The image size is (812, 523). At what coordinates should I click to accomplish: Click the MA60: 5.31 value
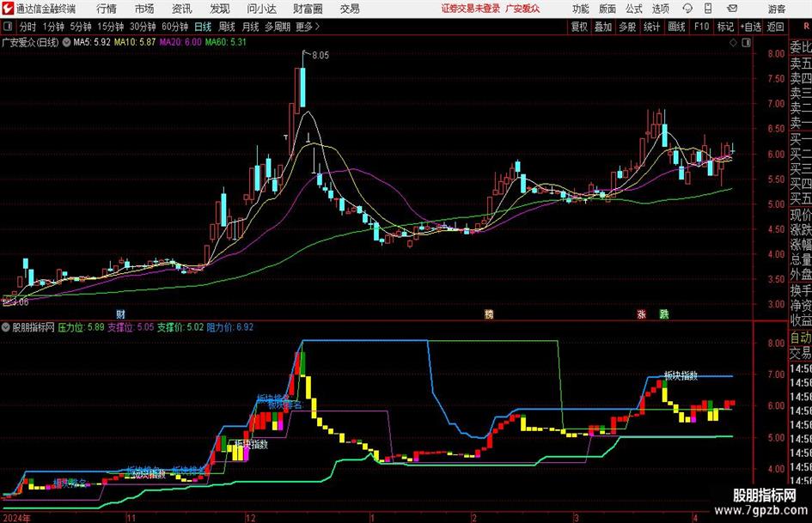click(x=226, y=42)
